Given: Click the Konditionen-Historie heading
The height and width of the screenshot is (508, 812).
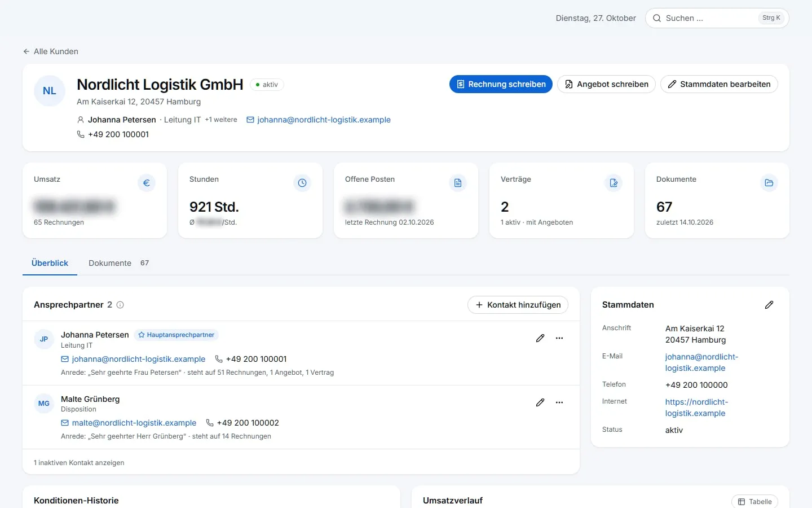Looking at the screenshot, I should (x=76, y=501).
